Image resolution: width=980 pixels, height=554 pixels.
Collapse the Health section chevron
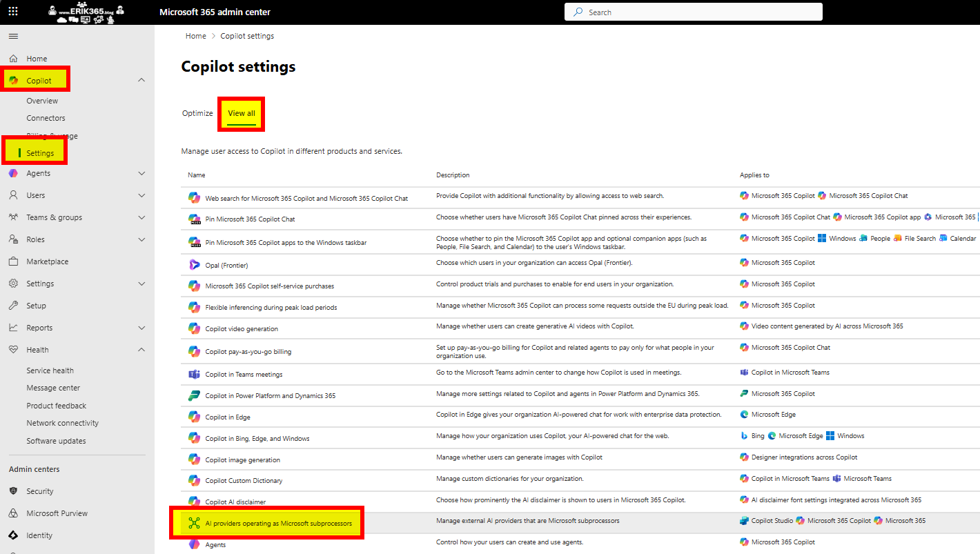[141, 350]
